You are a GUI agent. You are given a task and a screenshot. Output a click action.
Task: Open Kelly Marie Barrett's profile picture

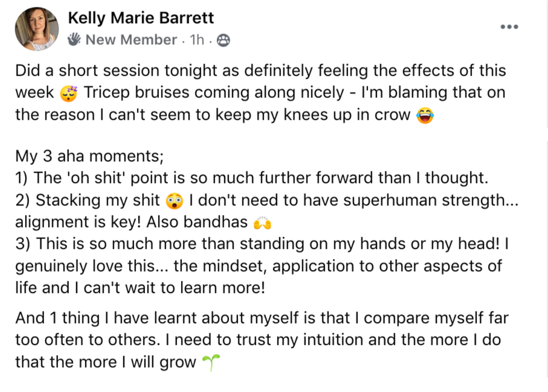coord(37,29)
